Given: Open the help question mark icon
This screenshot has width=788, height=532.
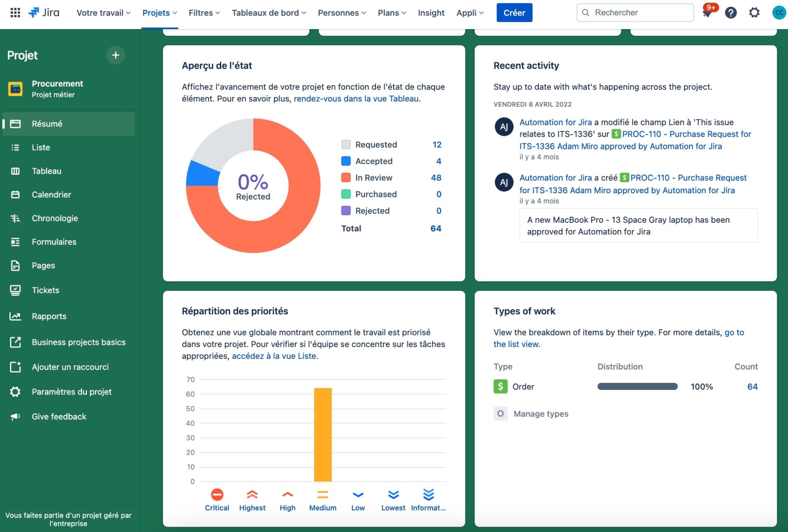Looking at the screenshot, I should [731, 13].
